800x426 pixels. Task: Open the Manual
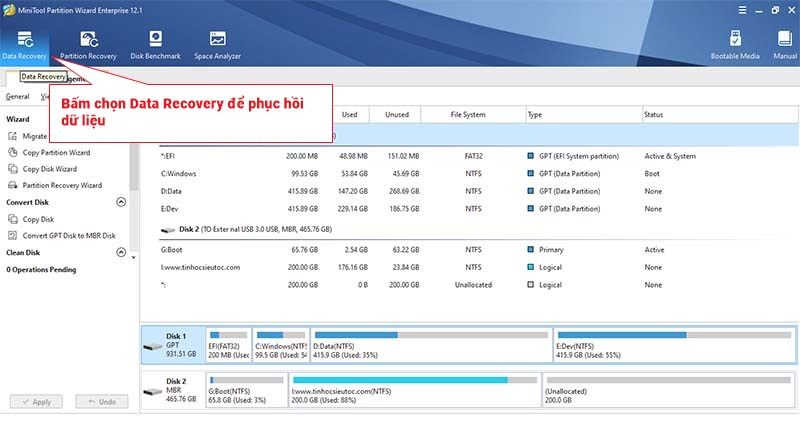pos(785,45)
